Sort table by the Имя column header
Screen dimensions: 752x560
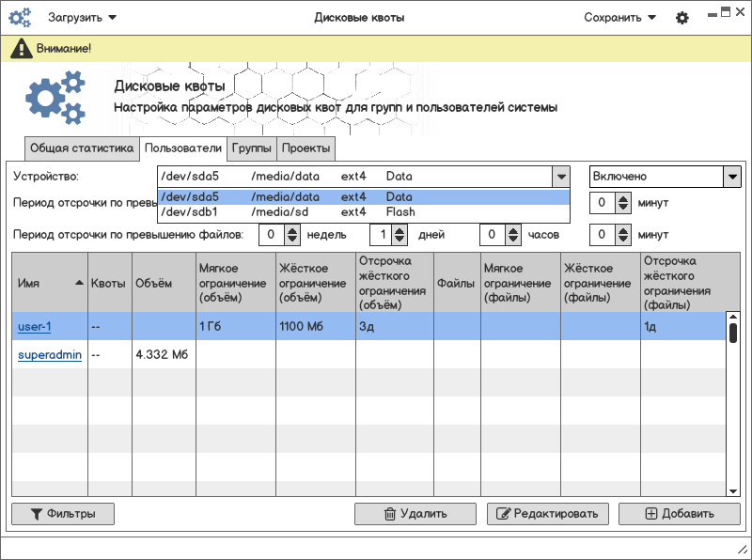[x=49, y=283]
